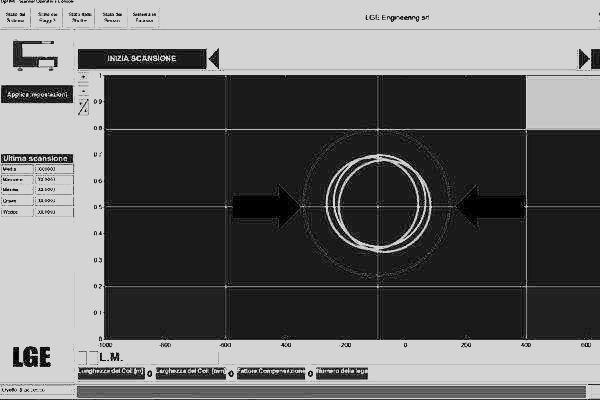Screen dimensions: 600x400
Task: Click the diagonal autoscale graph tool
Action: coord(84,104)
